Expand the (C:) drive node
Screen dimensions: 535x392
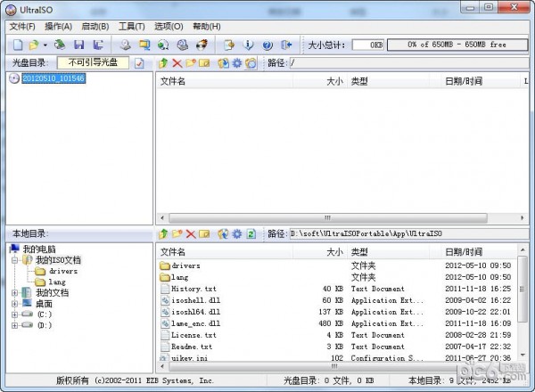pos(14,314)
